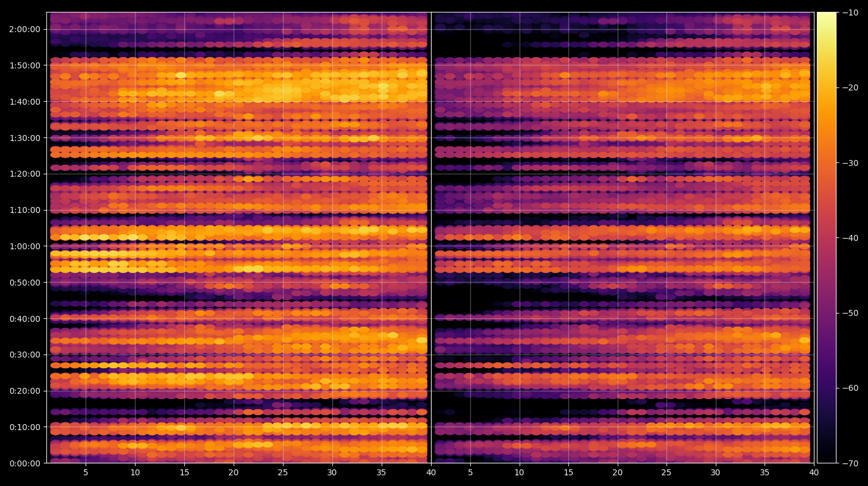The width and height of the screenshot is (868, 486).
Task: Select the −60 colorbar tick label
Action: [850, 388]
